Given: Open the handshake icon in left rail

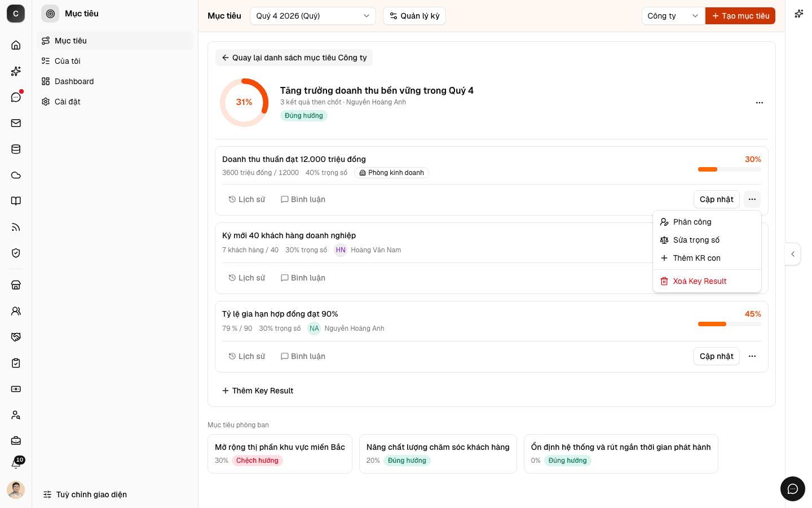Looking at the screenshot, I should (x=16, y=337).
